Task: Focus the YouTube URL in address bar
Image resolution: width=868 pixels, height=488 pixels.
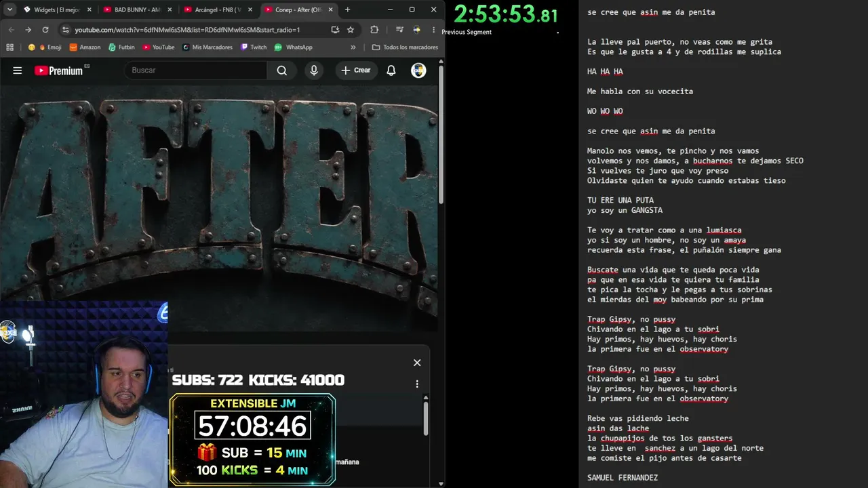Action: pyautogui.click(x=187, y=30)
